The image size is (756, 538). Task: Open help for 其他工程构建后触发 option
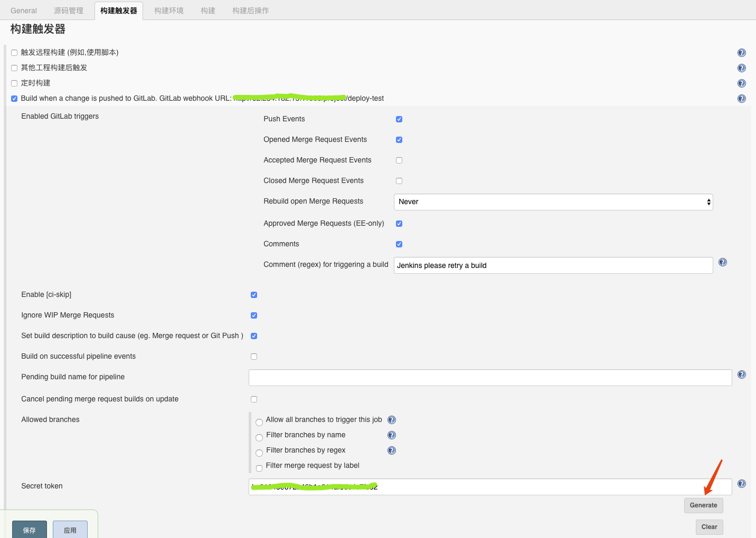(741, 68)
